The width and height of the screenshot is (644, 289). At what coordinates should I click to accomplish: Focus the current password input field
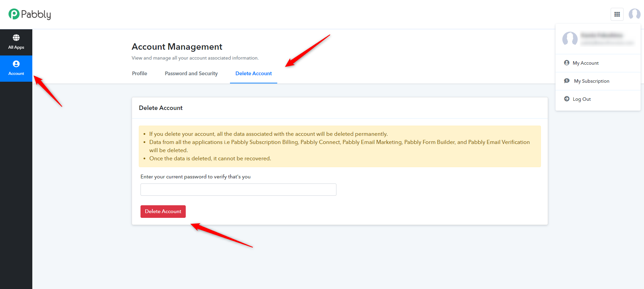(x=238, y=190)
